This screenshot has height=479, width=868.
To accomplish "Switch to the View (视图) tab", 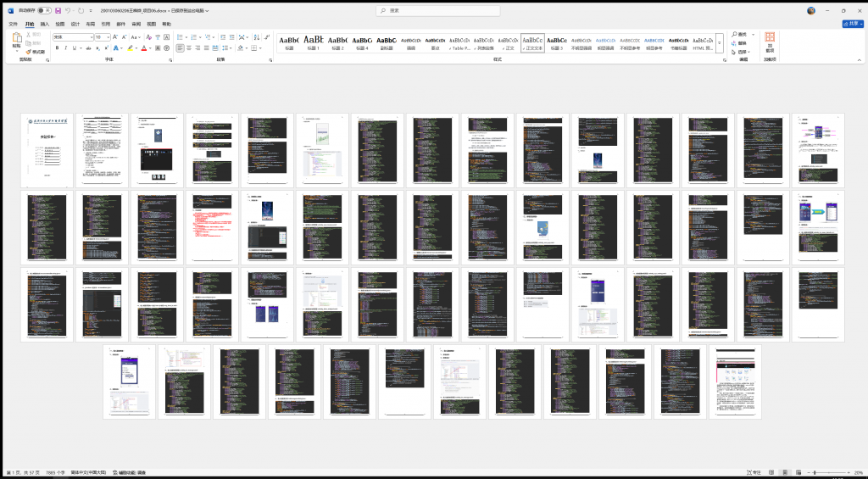I will click(151, 24).
